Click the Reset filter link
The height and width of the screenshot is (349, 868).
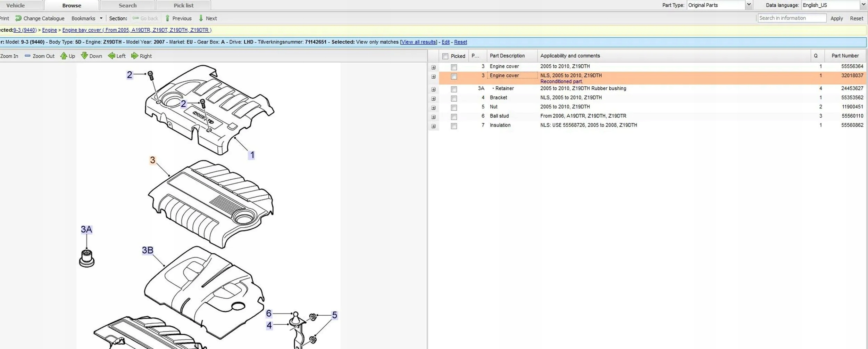[x=460, y=42]
